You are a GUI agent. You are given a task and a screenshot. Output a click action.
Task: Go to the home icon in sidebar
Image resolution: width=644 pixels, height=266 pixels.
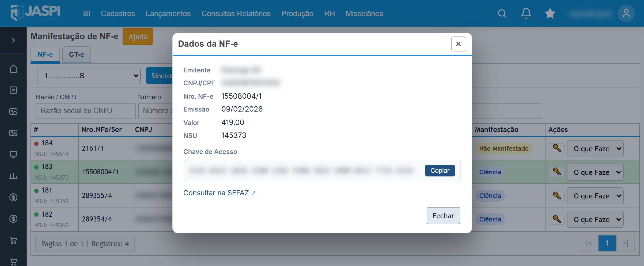[13, 69]
